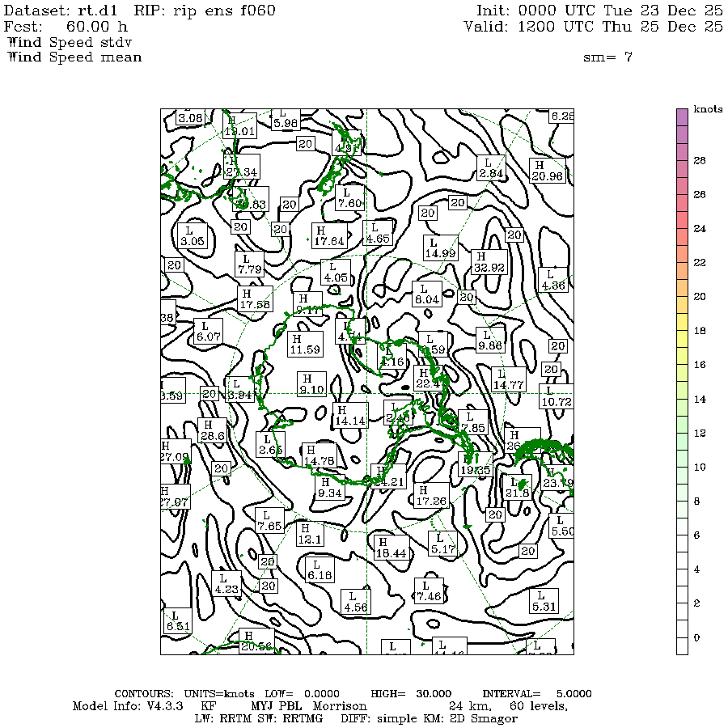Screen dimensions: 728x728
Task: Click the 'L 3.05' label
Action: tap(193, 236)
